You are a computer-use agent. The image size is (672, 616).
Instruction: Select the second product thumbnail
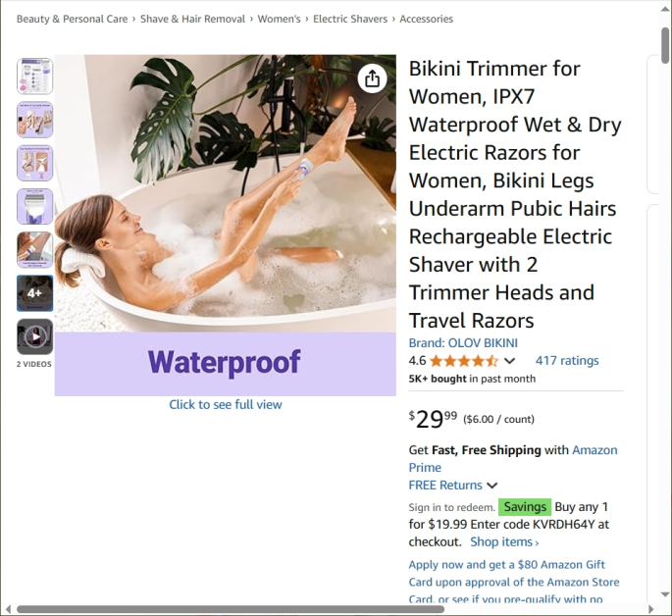tap(34, 120)
